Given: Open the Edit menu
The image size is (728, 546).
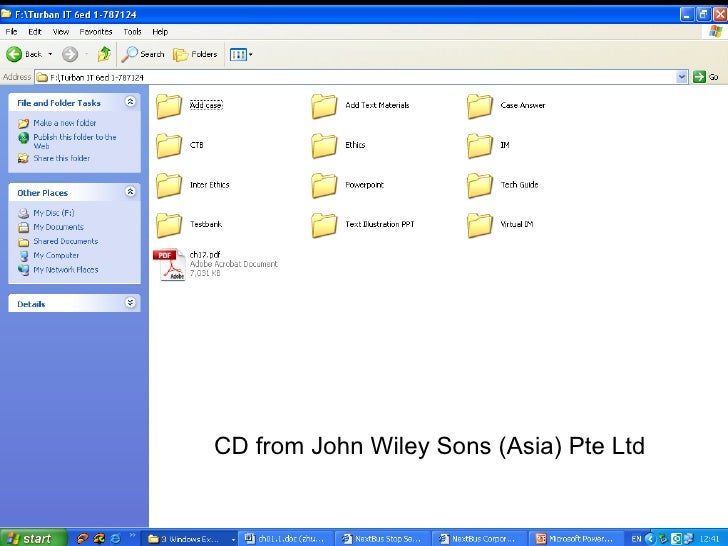Looking at the screenshot, I should (x=35, y=32).
